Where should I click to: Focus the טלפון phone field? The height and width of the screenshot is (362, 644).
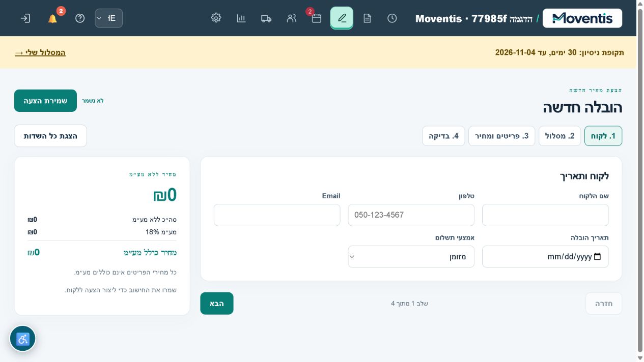(411, 215)
